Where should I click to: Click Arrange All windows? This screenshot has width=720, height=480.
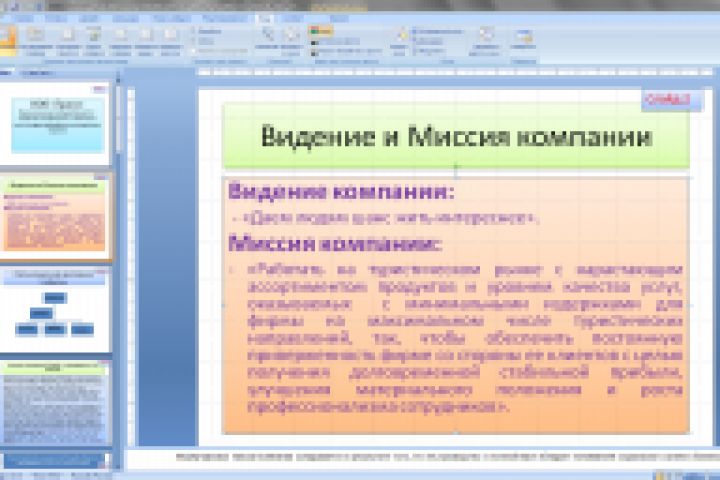[x=437, y=31]
